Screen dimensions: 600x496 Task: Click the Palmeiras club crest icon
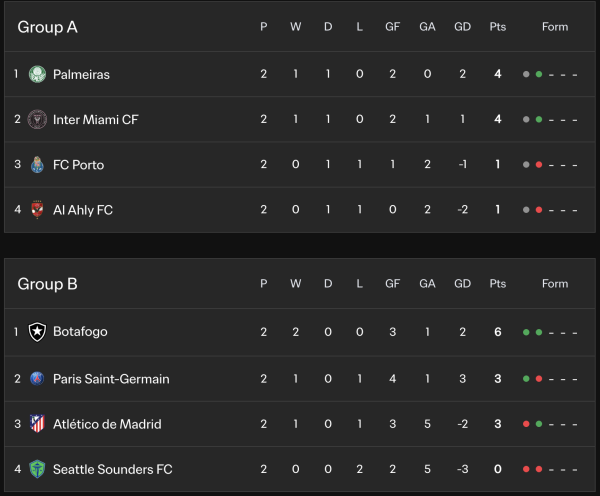37,74
